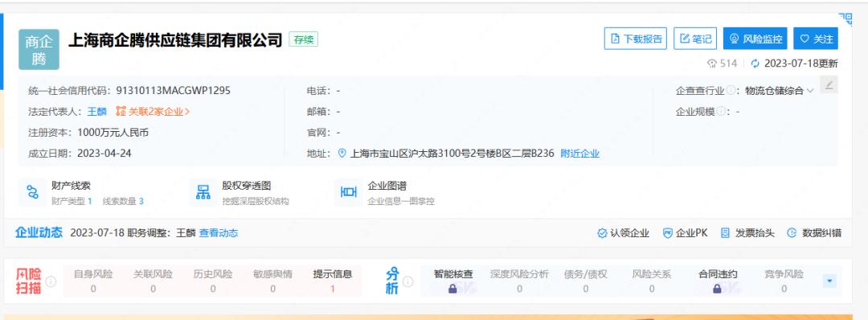The width and height of the screenshot is (868, 320).
Task: Open 债务/债权 analysis item
Action: (586, 281)
